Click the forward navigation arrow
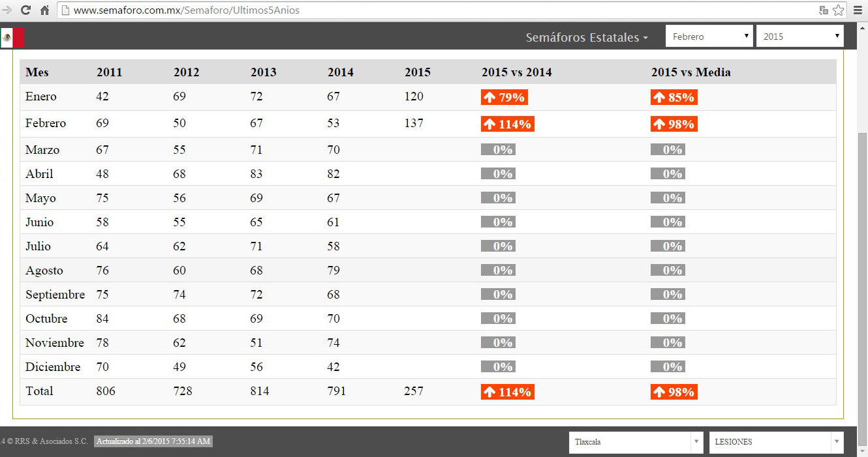This screenshot has width=868, height=457. click(x=7, y=10)
